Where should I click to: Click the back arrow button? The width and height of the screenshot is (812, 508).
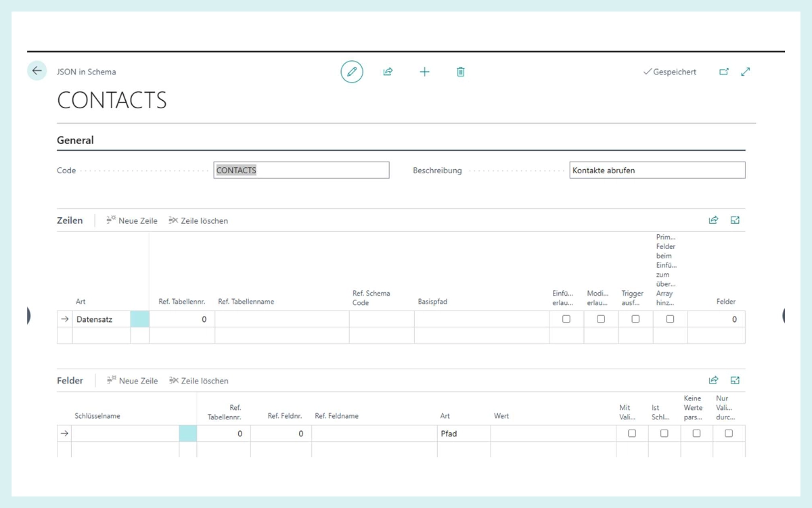[x=37, y=71]
